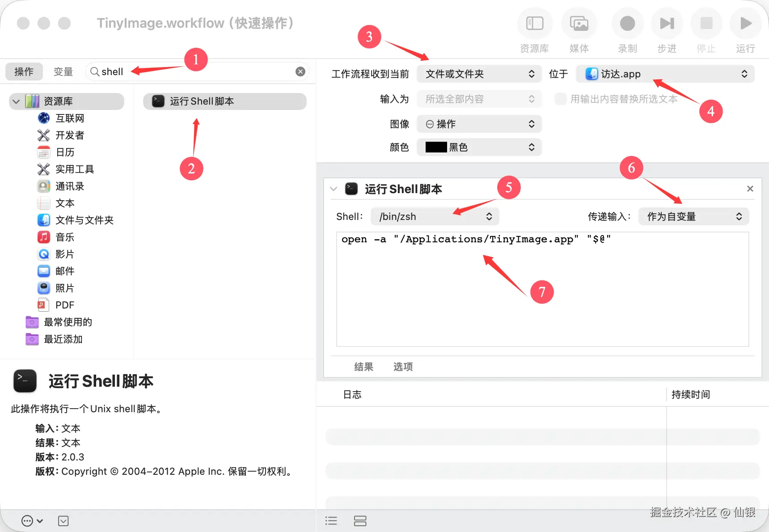Viewport: 769px width, 532px height.
Task: Open the 结果 results tab
Action: (x=363, y=367)
